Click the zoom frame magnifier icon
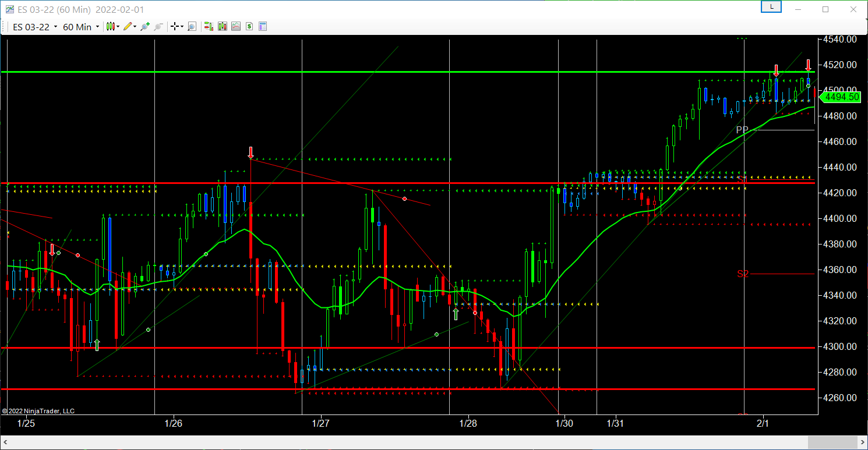Image resolution: width=868 pixels, height=450 pixels. point(192,26)
